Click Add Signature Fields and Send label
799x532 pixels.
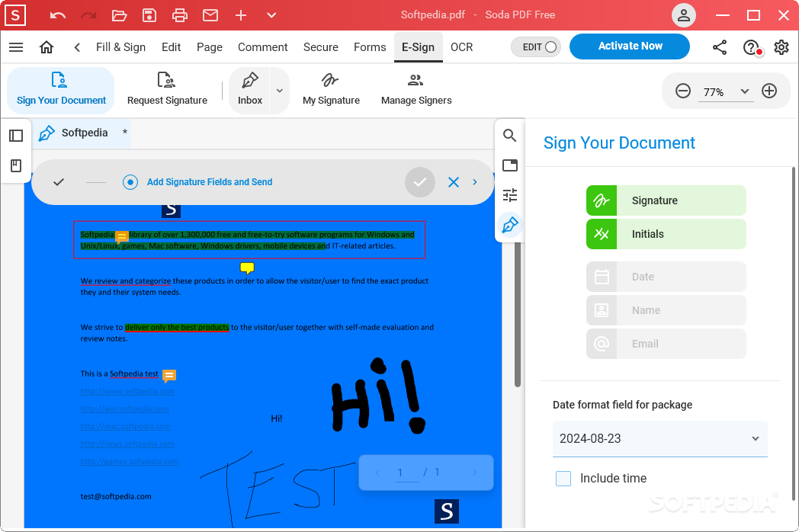tap(210, 182)
